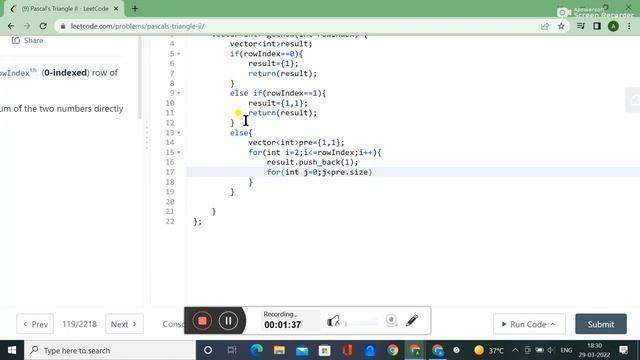640x360 pixels.
Task: Click the battery icon in system tray
Action: tap(539, 350)
